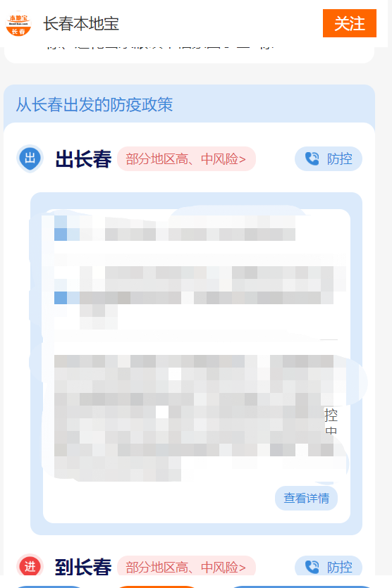Tap 查看详情 to view policy details
Viewport: 392px width, 588px height.
[307, 498]
